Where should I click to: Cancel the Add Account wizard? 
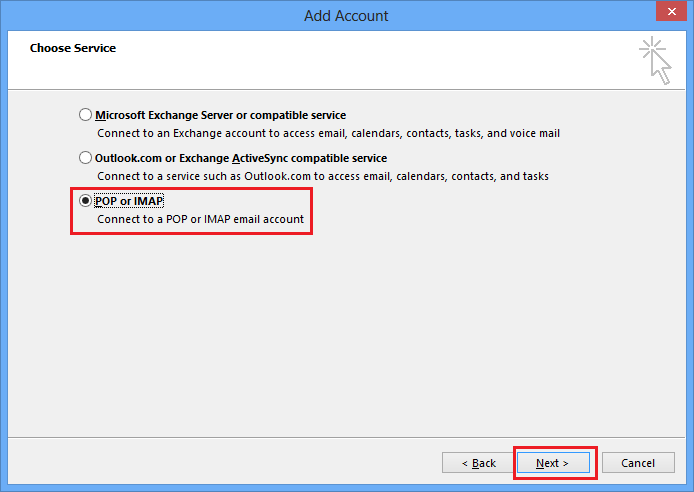click(638, 463)
